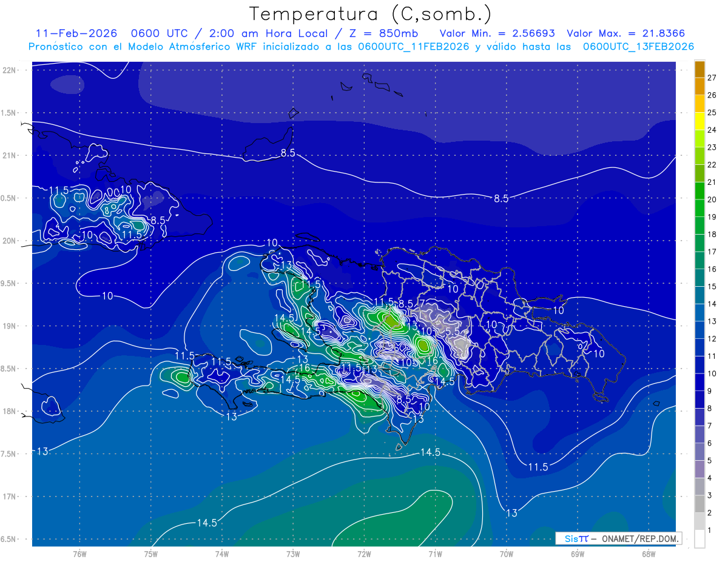Select the valid-until time "0600UTC_13FEB2026"
Image resolution: width=728 pixels, height=562 pixels.
click(x=638, y=47)
